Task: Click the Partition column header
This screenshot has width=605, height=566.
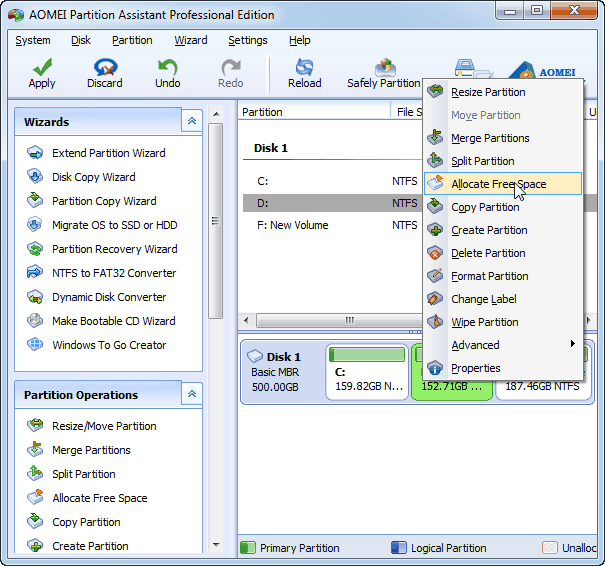Action: click(314, 112)
